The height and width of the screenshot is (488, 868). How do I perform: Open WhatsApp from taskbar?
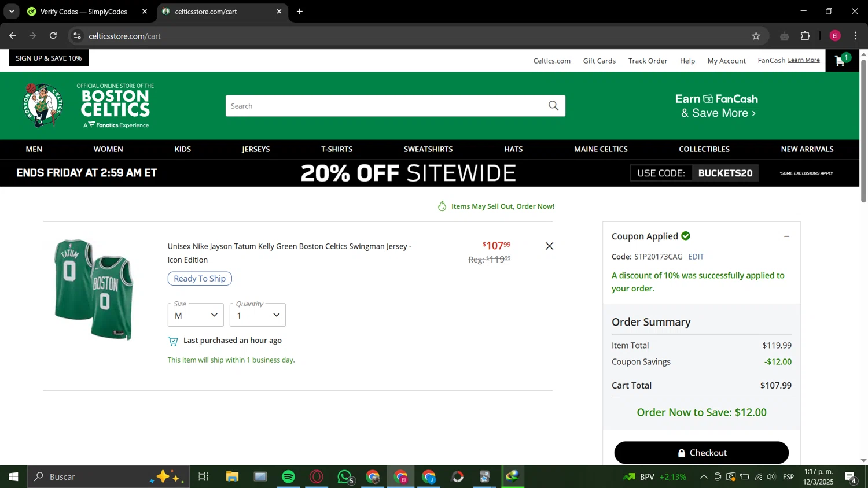click(x=345, y=476)
